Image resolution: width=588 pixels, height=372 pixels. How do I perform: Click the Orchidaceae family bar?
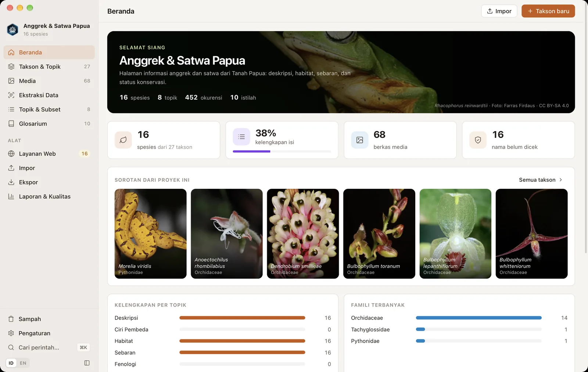click(478, 318)
